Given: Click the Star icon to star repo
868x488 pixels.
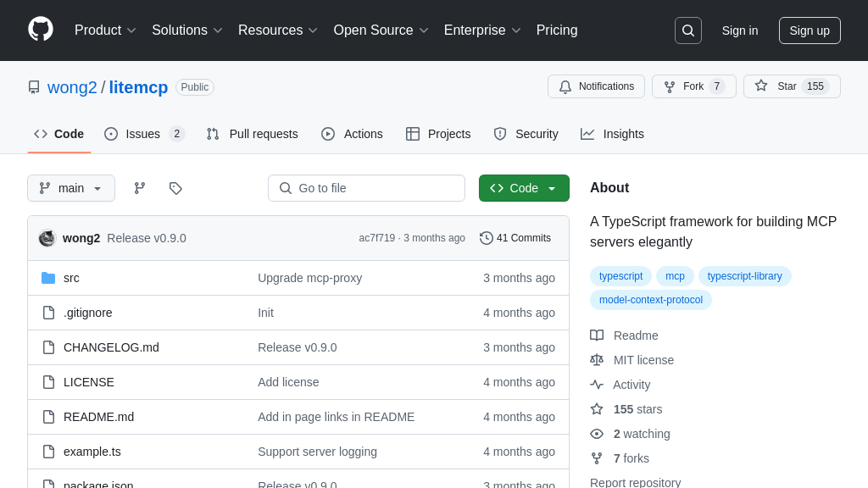Looking at the screenshot, I should [x=761, y=86].
